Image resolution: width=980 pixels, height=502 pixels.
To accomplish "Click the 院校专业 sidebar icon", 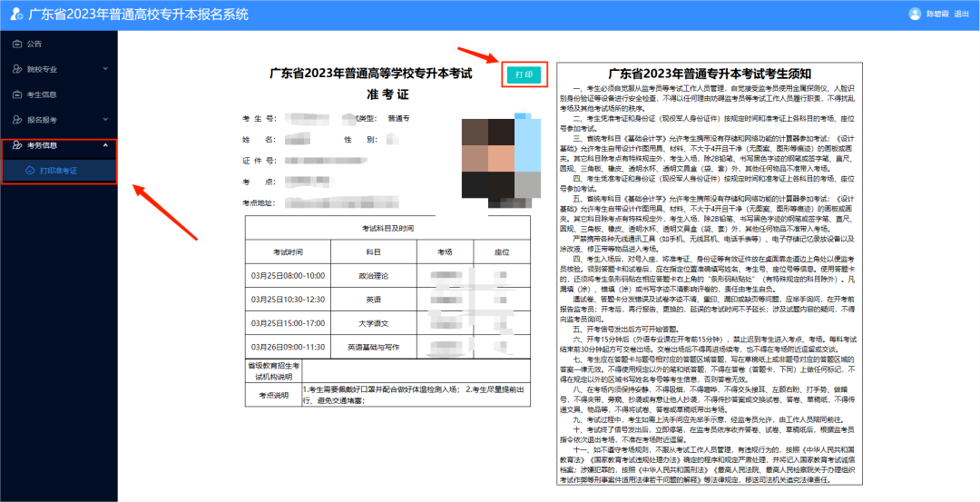I will (x=16, y=69).
